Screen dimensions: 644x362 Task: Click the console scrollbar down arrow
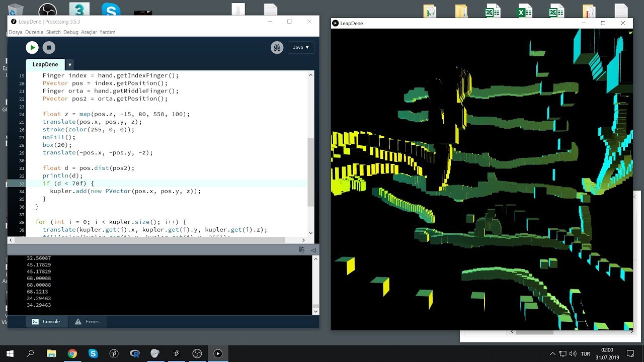tap(316, 312)
